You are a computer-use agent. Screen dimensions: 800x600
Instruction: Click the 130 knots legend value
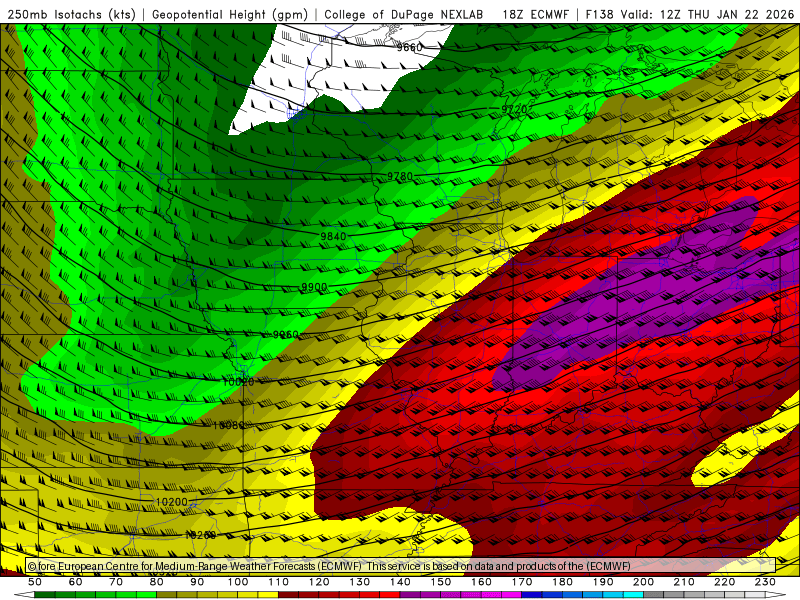click(x=360, y=582)
